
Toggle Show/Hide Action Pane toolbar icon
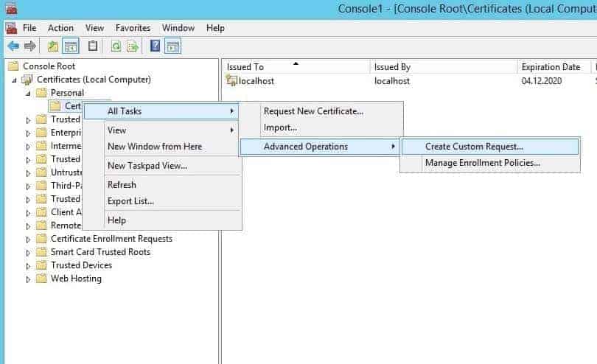tap(172, 46)
